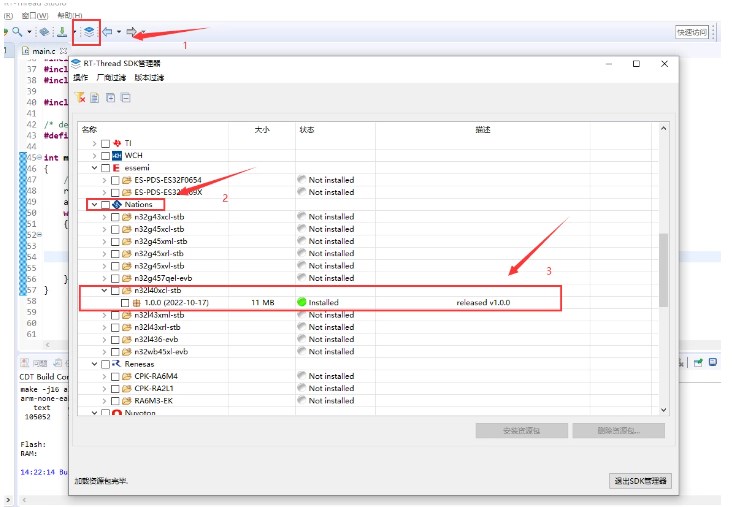Click the console pin icon at right
The width and height of the screenshot is (742, 507).
pos(698,363)
